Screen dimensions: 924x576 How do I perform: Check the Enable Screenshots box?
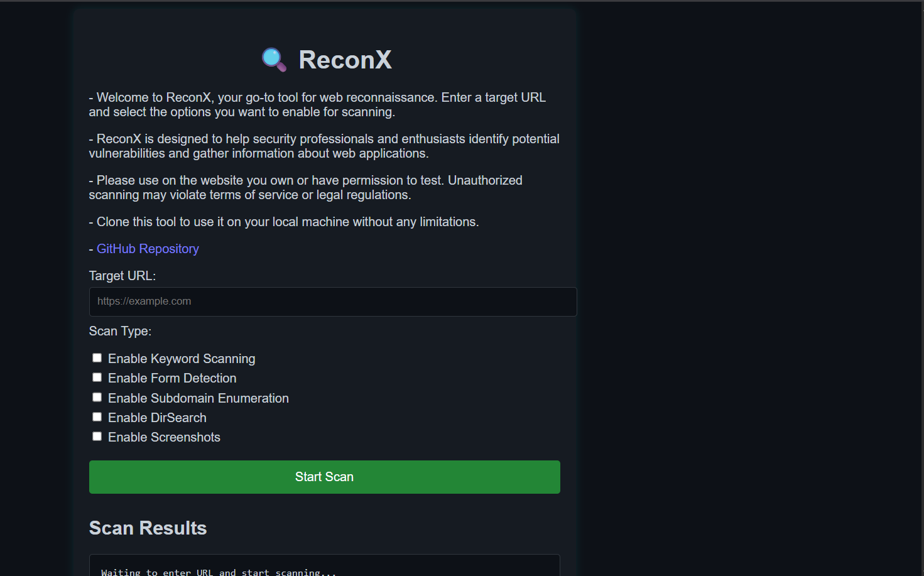[x=97, y=436]
